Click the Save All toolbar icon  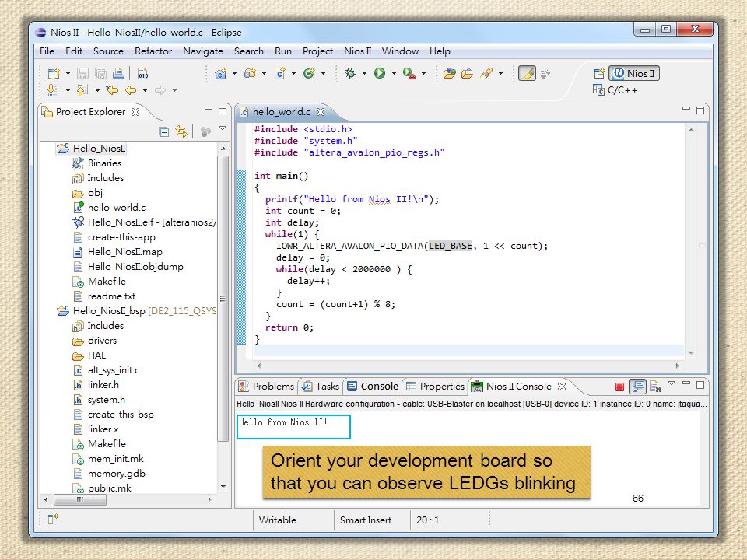click(100, 73)
